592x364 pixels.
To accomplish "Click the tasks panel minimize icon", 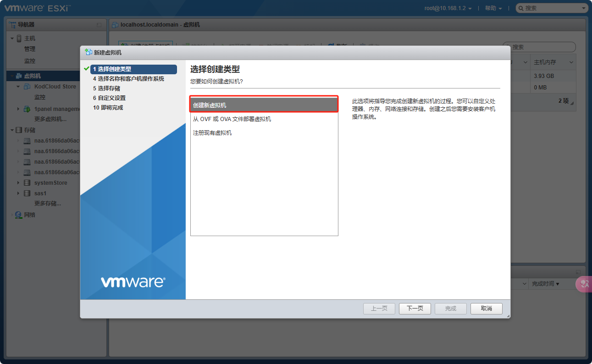I will tap(578, 272).
